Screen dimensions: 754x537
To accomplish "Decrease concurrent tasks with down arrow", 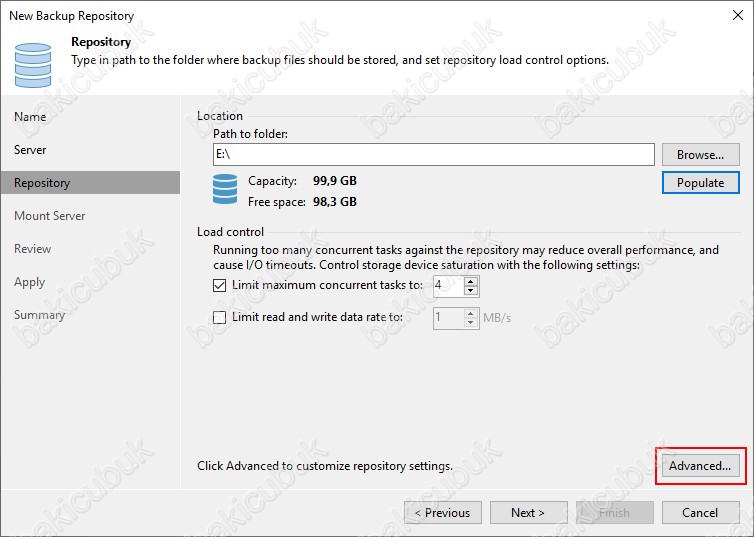I will (x=471, y=290).
